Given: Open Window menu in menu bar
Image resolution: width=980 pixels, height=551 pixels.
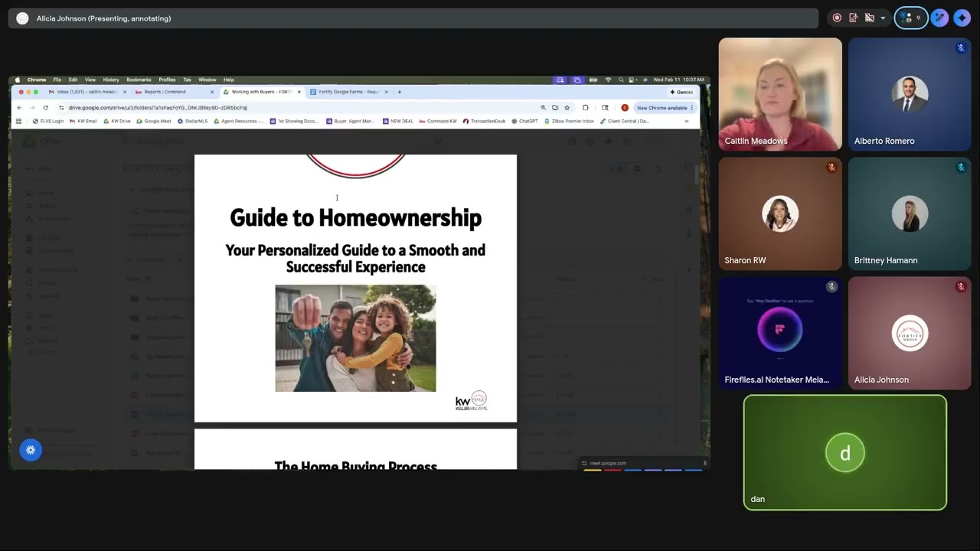Looking at the screenshot, I should pyautogui.click(x=207, y=80).
